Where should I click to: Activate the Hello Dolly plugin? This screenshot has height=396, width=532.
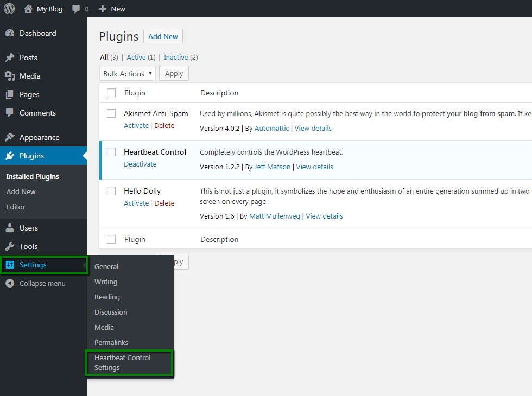click(x=136, y=203)
